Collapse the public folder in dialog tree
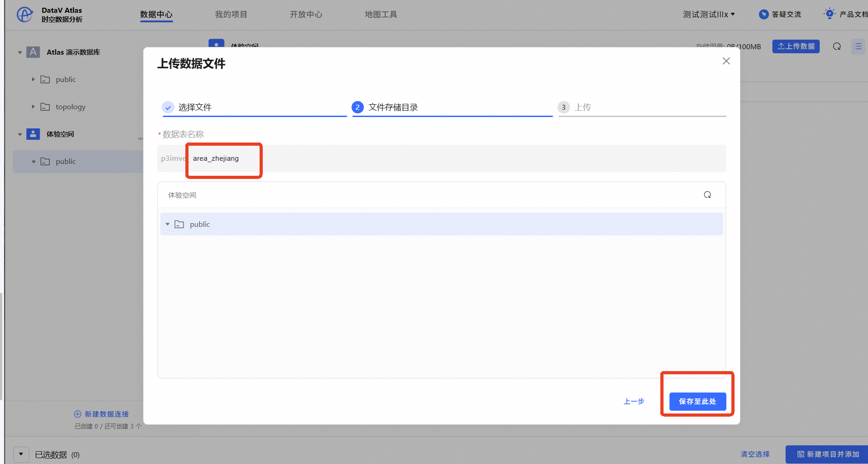The width and height of the screenshot is (868, 464). (x=168, y=224)
